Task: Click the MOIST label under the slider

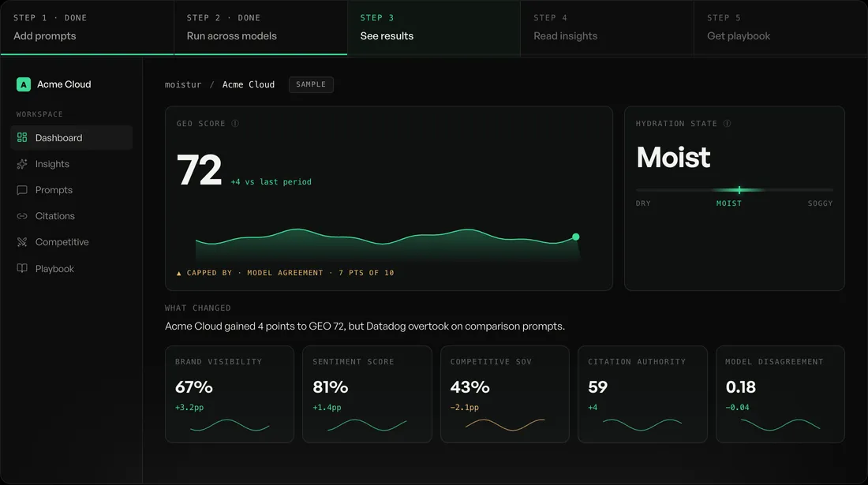Action: pyautogui.click(x=729, y=203)
